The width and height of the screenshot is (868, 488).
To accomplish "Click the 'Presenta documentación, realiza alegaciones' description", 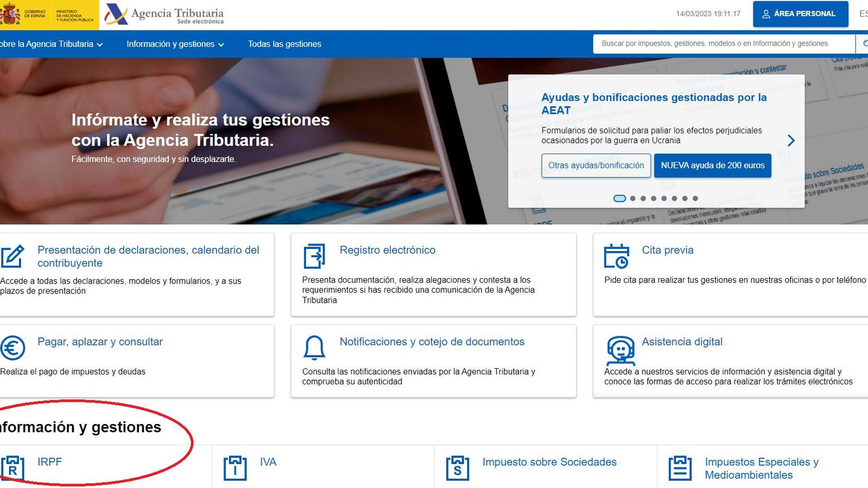I will [418, 290].
